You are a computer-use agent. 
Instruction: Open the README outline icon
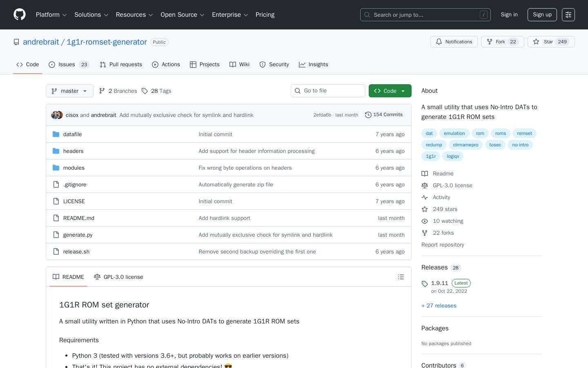tap(401, 277)
